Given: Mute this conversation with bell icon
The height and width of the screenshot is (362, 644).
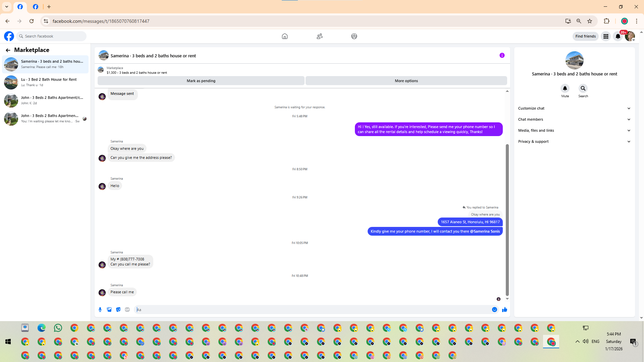Looking at the screenshot, I should coord(565,88).
